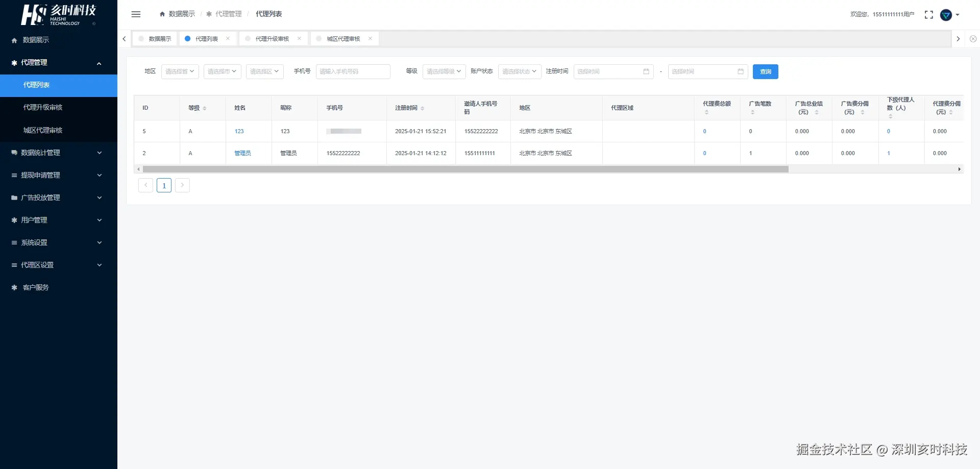Viewport: 980px width, 469px height.
Task: Sort the table by 等级 column
Action: (205, 108)
